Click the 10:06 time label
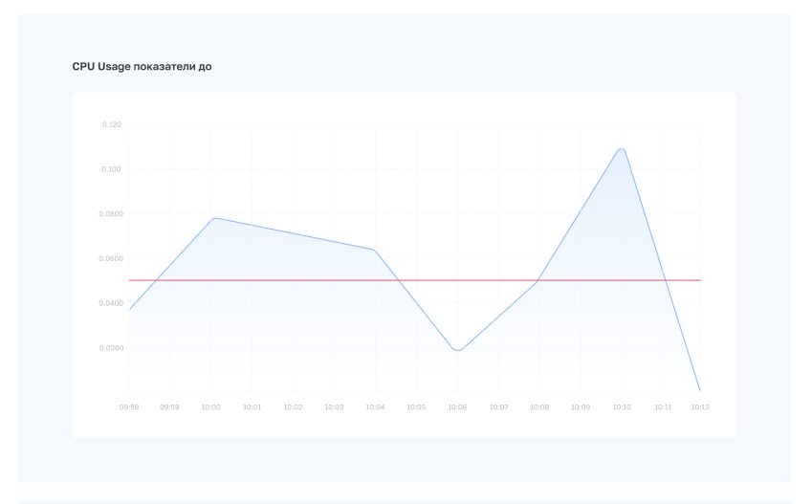 (x=457, y=407)
